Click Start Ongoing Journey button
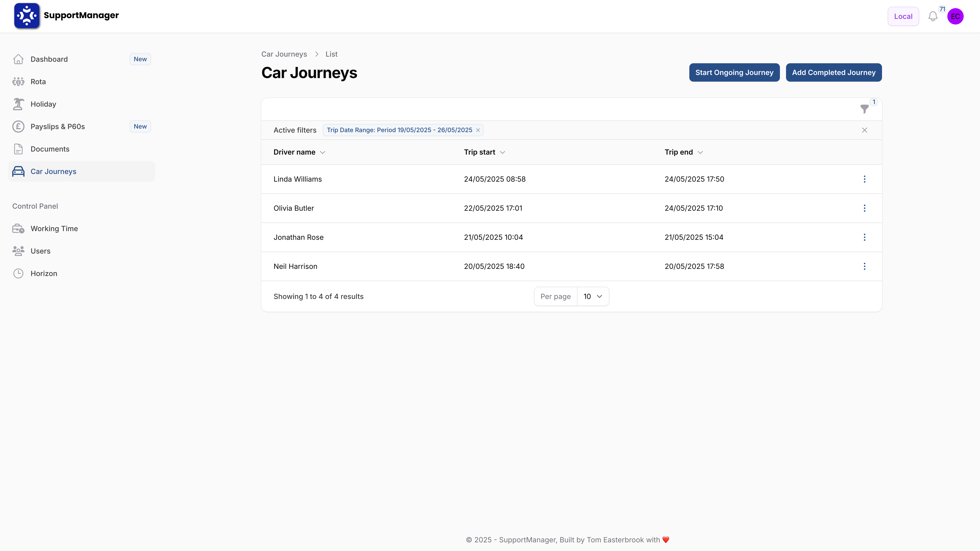 coord(734,73)
